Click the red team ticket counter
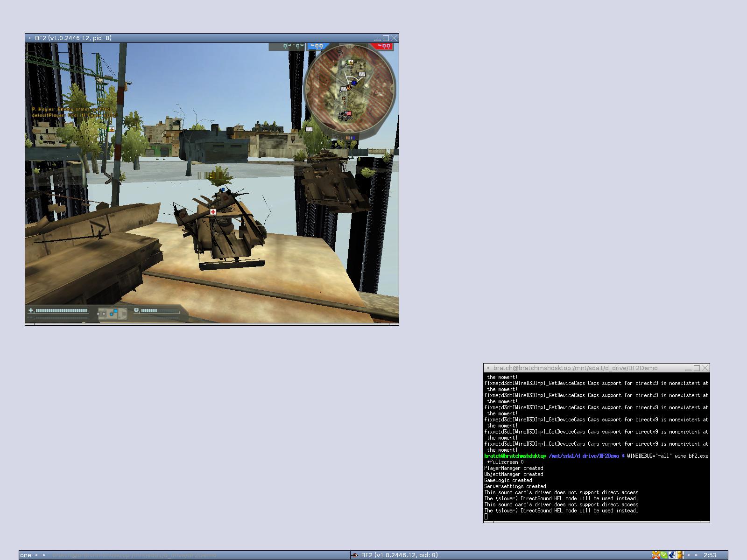747x560 pixels. tap(383, 46)
